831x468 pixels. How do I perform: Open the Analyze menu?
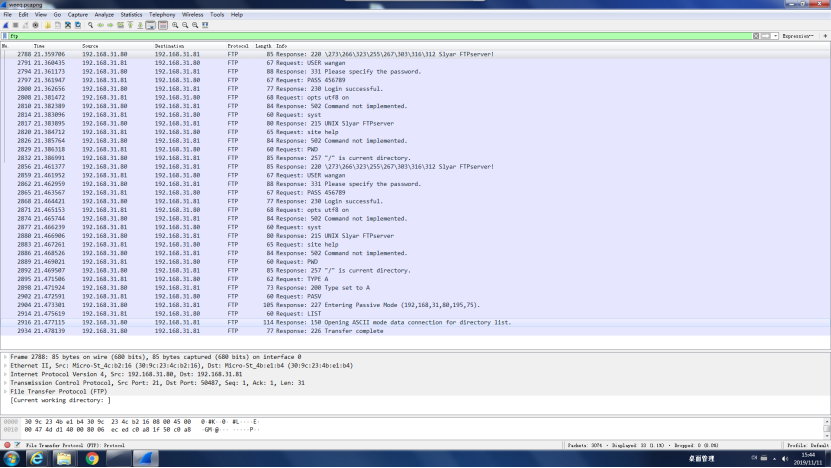(x=104, y=15)
